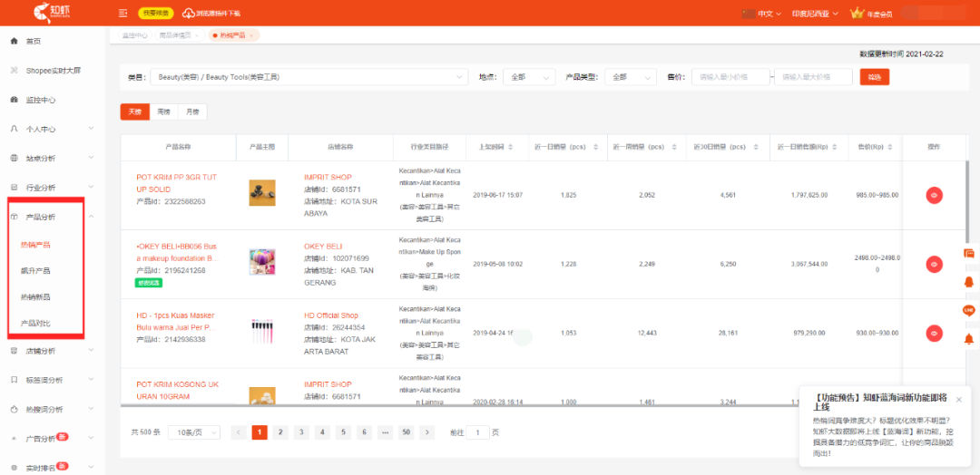Select the 月榜 monthly ranking tab
This screenshot has width=980, height=475.
click(192, 111)
